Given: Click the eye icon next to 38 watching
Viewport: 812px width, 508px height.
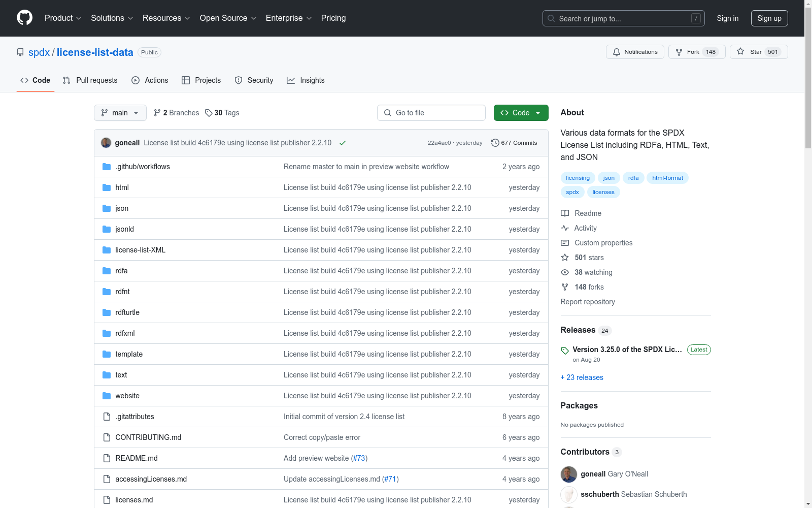Looking at the screenshot, I should 565,272.
